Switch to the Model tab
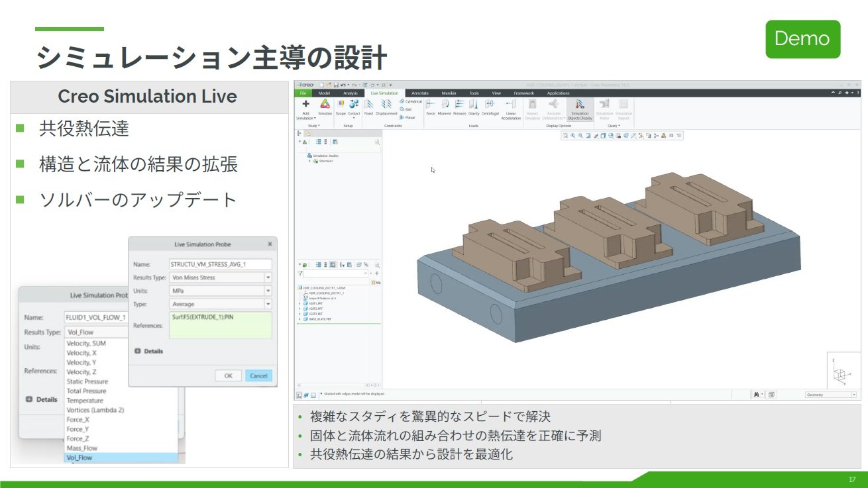The width and height of the screenshot is (868, 488). (x=325, y=93)
